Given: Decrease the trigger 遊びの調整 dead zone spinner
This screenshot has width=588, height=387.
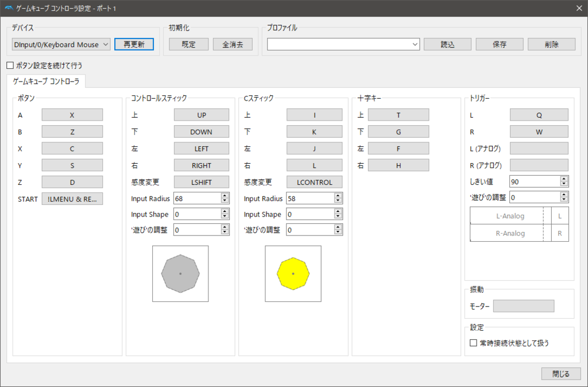Looking at the screenshot, I should click(564, 200).
